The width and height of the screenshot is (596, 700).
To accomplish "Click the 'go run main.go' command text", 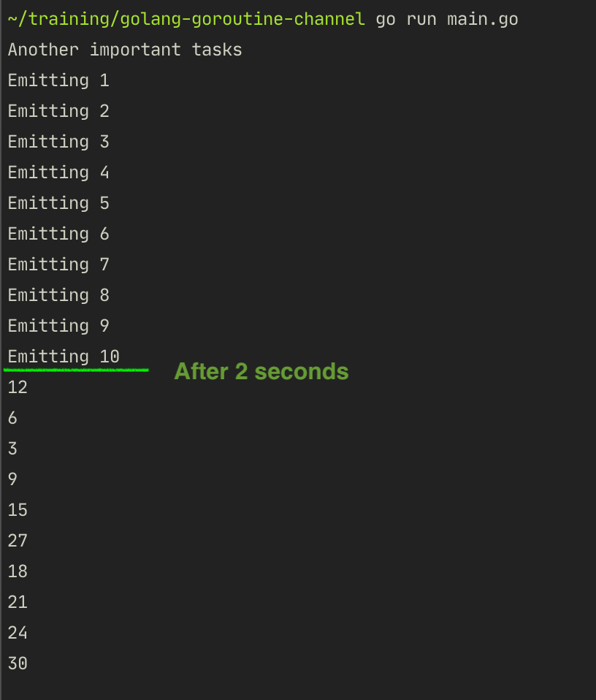I will [x=446, y=19].
